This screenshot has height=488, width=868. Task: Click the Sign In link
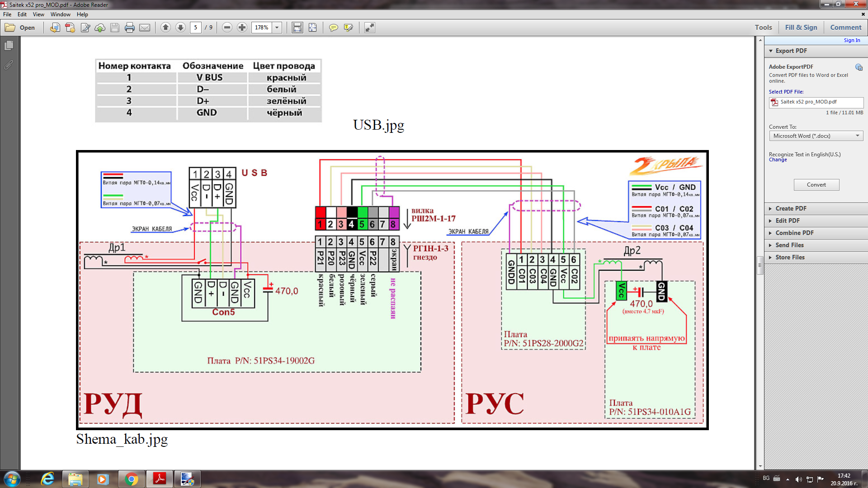(x=852, y=41)
